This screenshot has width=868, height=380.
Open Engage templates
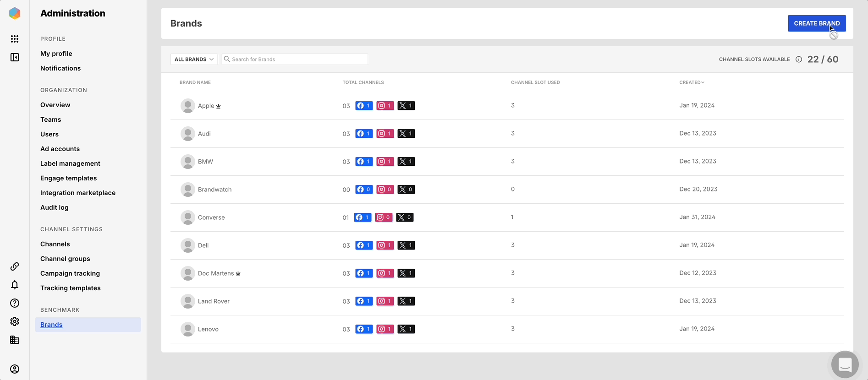tap(69, 178)
